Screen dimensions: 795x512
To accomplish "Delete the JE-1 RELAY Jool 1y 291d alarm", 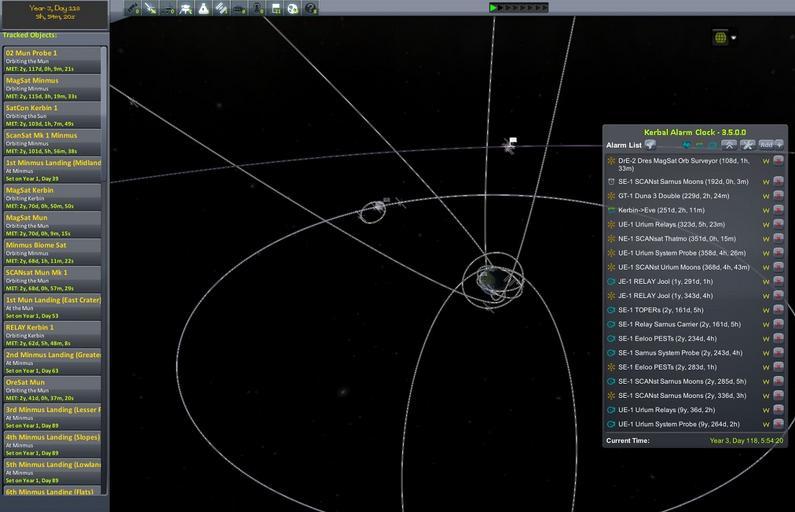I will [778, 281].
